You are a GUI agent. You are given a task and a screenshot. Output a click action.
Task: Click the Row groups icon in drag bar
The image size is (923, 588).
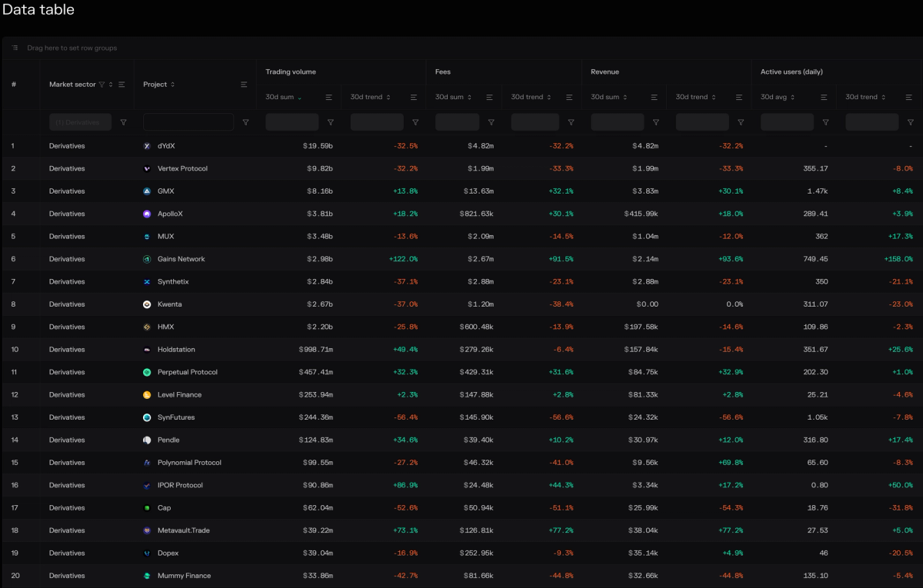point(15,48)
